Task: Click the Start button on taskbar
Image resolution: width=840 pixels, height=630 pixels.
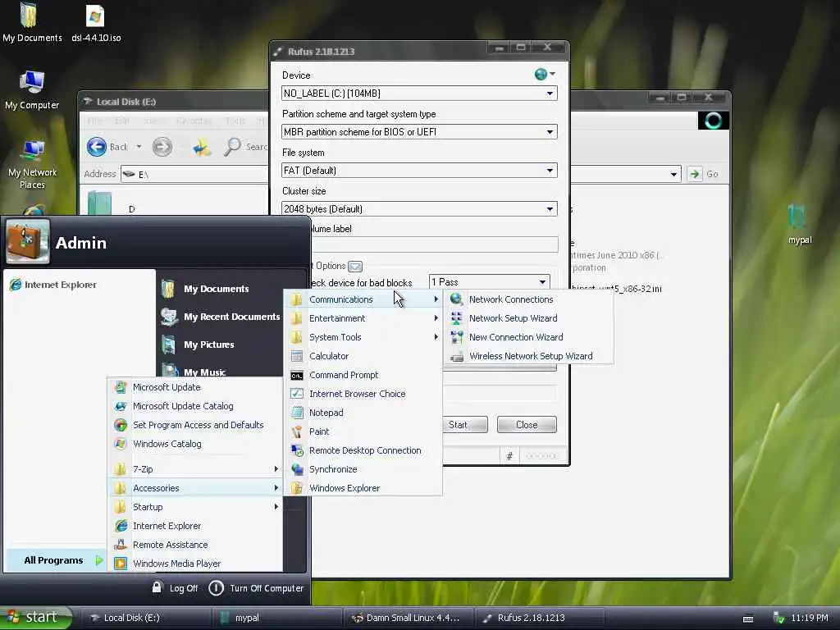Action: point(34,618)
